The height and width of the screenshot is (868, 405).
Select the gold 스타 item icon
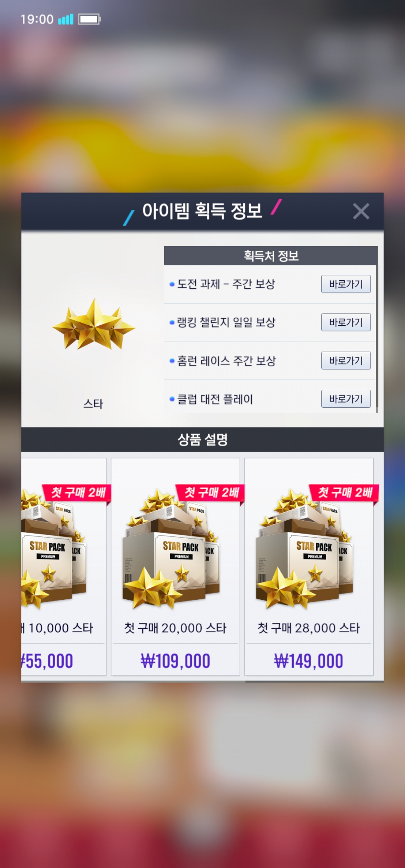[94, 325]
